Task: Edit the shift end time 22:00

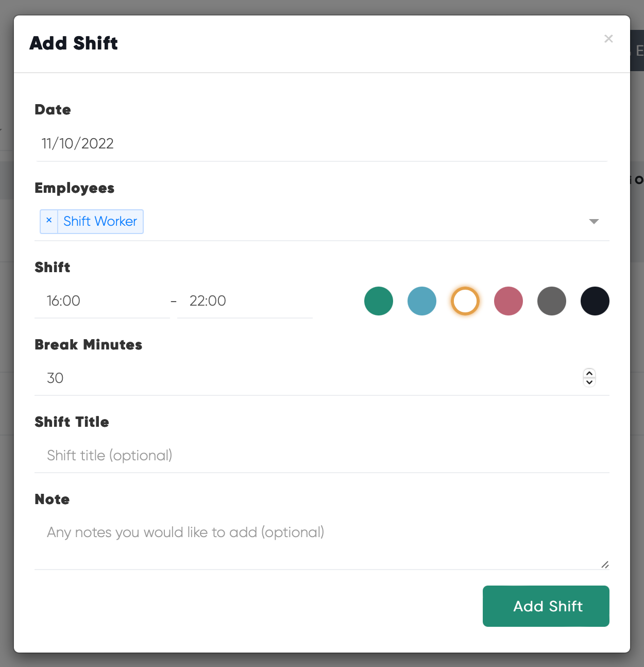Action: click(x=245, y=301)
